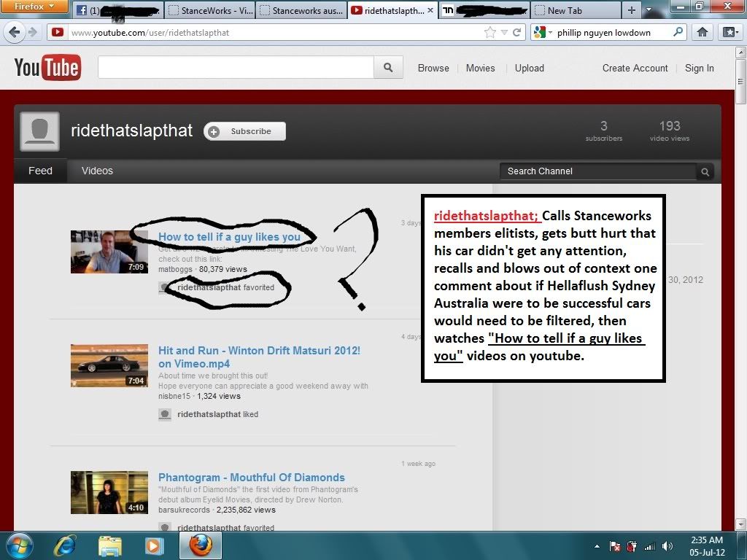The height and width of the screenshot is (560, 747).
Task: Open Windows Media Player from taskbar
Action: coord(154,545)
